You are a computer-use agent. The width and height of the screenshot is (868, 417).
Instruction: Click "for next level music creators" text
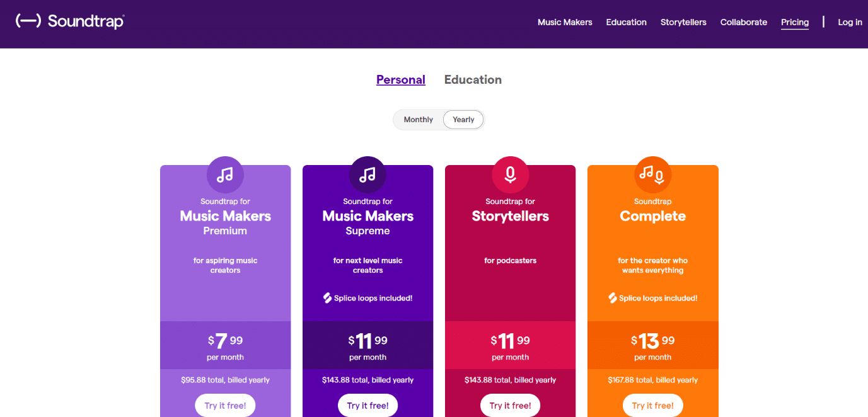coord(367,265)
